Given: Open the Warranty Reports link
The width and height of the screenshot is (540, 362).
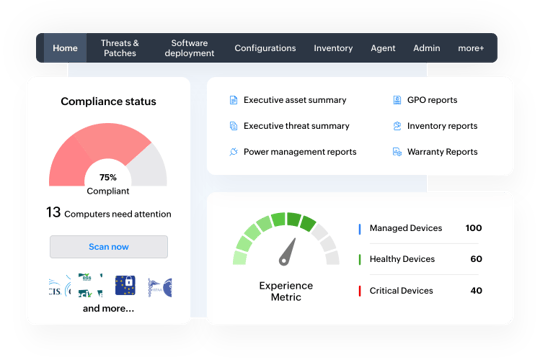Looking at the screenshot, I should pyautogui.click(x=442, y=152).
